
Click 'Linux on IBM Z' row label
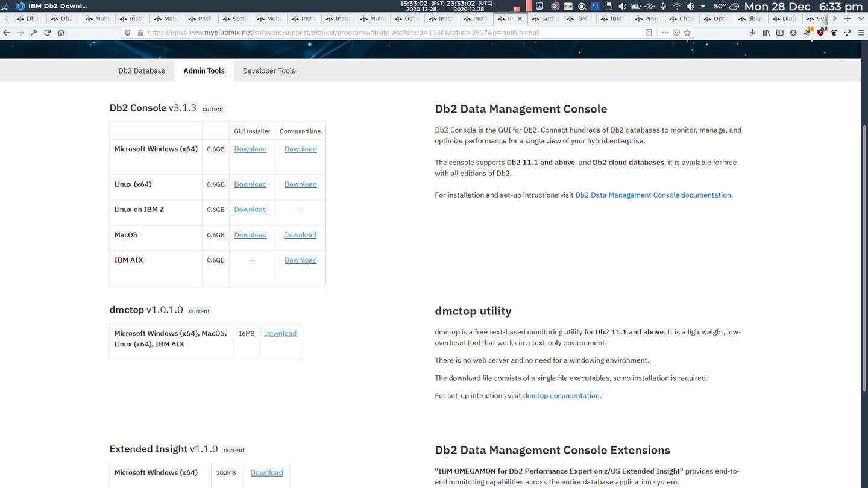point(139,210)
